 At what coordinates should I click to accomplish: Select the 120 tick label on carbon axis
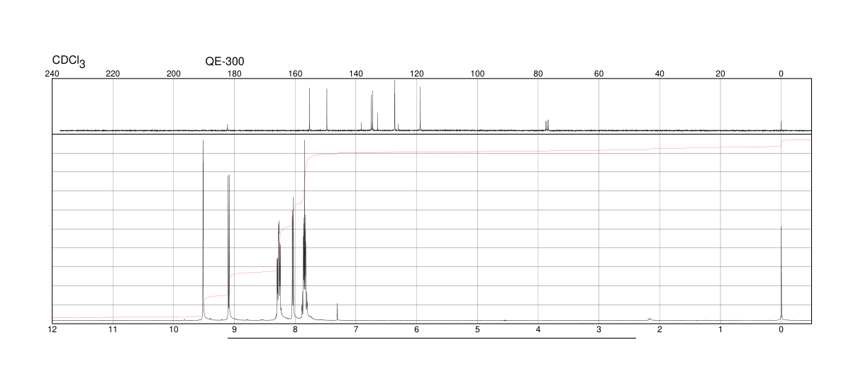click(x=416, y=74)
